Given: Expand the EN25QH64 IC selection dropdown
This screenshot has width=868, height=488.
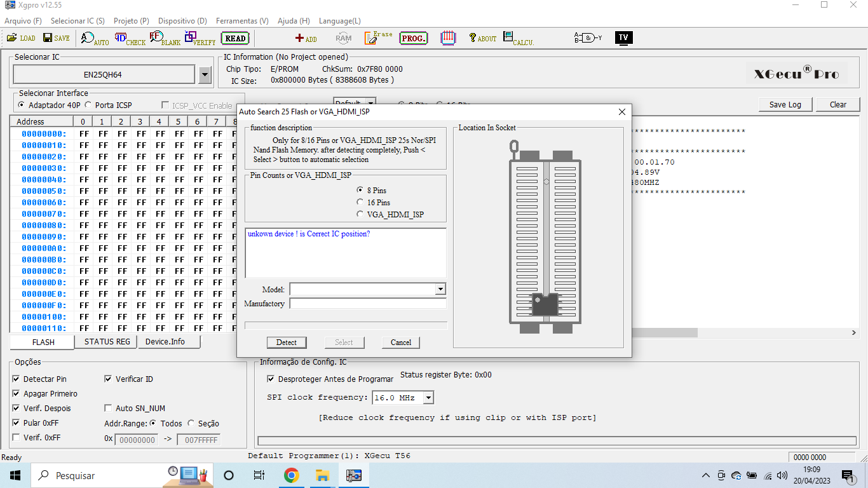Looking at the screenshot, I should pos(205,75).
